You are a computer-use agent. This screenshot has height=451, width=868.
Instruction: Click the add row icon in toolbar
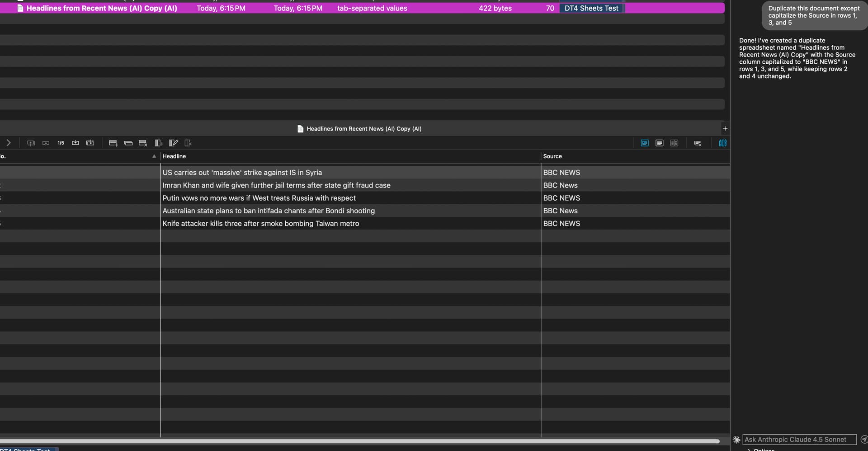click(113, 143)
